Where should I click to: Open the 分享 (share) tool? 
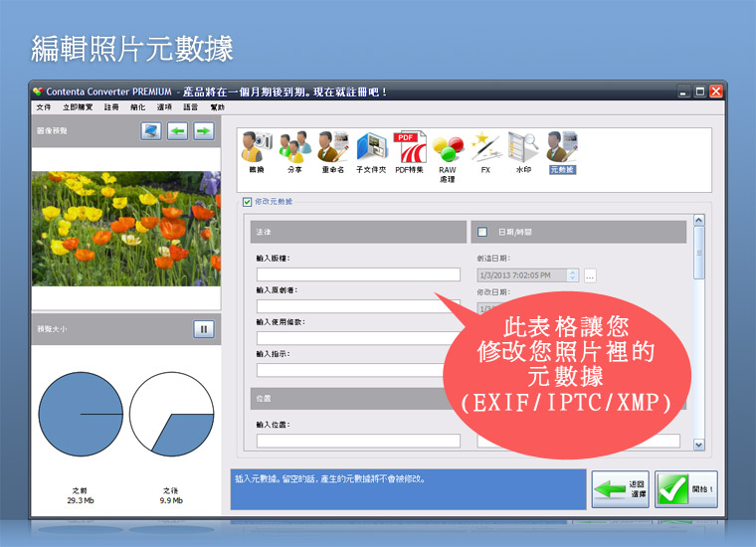(x=294, y=152)
